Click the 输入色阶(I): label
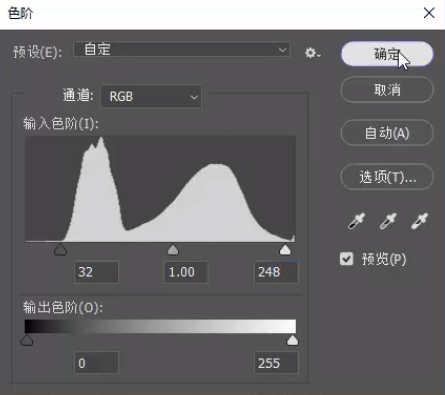This screenshot has height=395, width=445. [61, 124]
